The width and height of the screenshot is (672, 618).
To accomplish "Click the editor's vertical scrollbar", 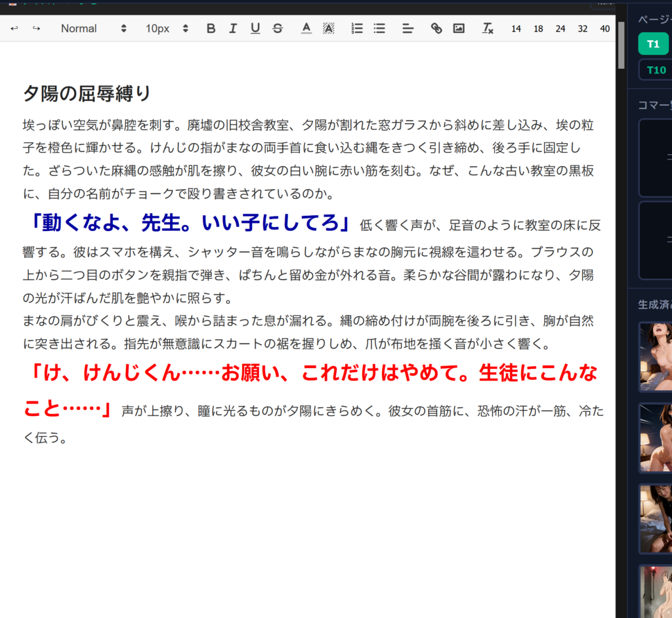I will [x=621, y=46].
